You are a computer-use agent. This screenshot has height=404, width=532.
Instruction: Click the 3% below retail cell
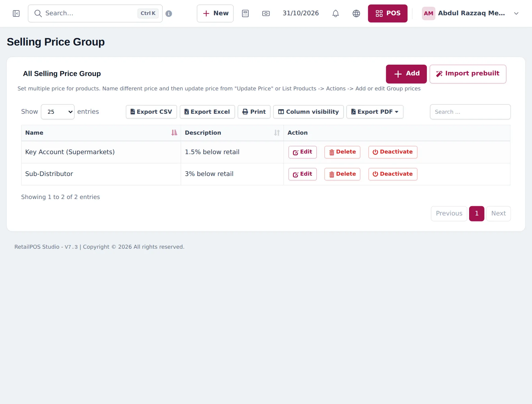232,174
